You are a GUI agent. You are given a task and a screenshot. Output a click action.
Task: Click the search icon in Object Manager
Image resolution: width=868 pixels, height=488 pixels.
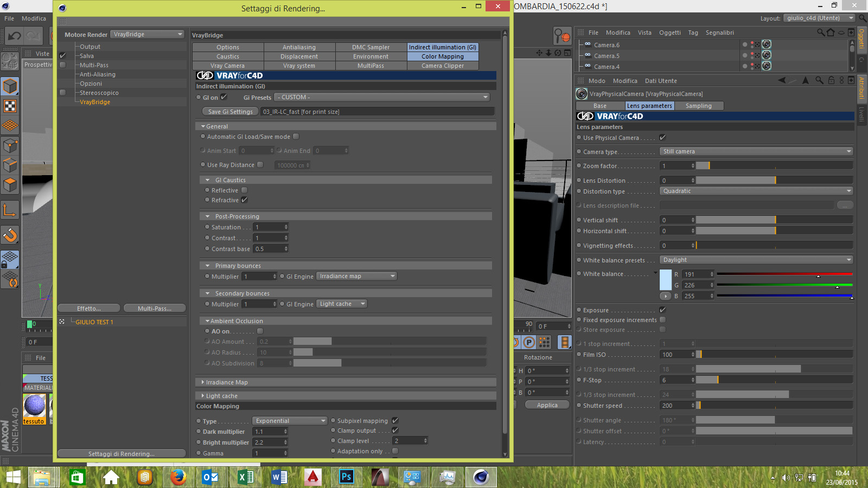point(821,33)
